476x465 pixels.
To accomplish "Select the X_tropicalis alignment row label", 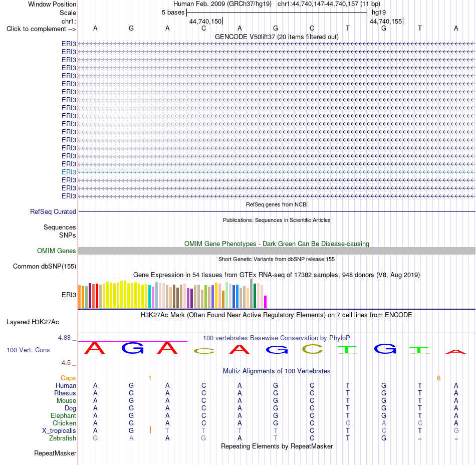I will click(x=59, y=431).
